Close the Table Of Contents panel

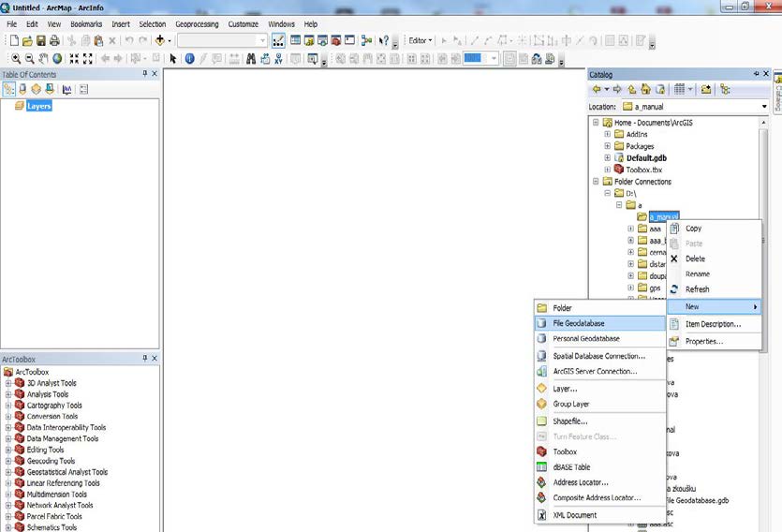155,74
